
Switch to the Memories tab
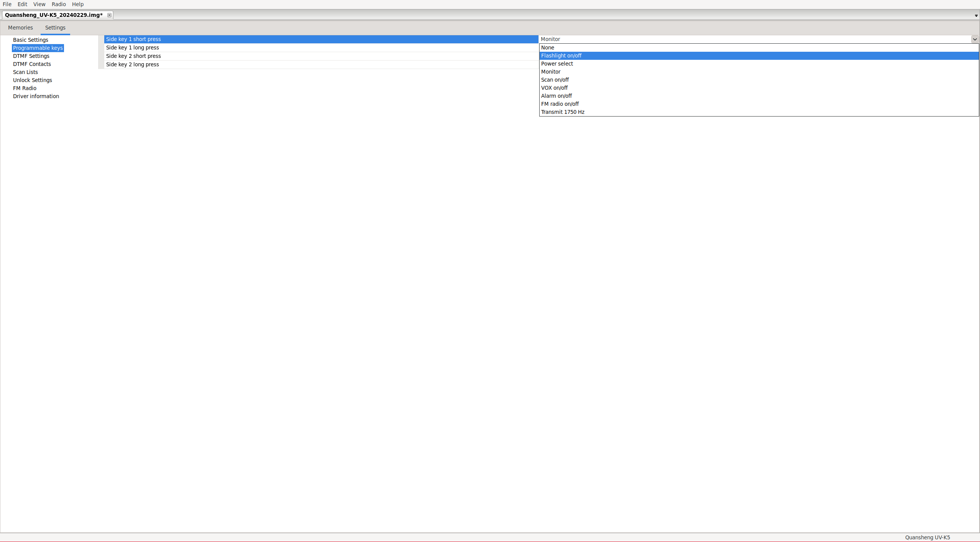pos(20,28)
